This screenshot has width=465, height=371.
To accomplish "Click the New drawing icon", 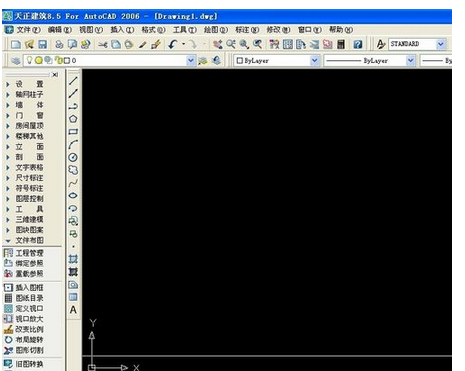I will [x=16, y=44].
